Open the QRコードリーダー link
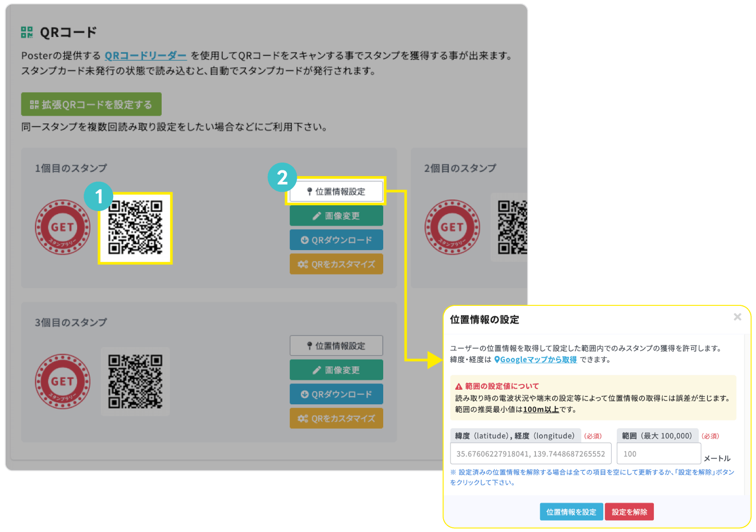The width and height of the screenshot is (756, 532). 145,56
